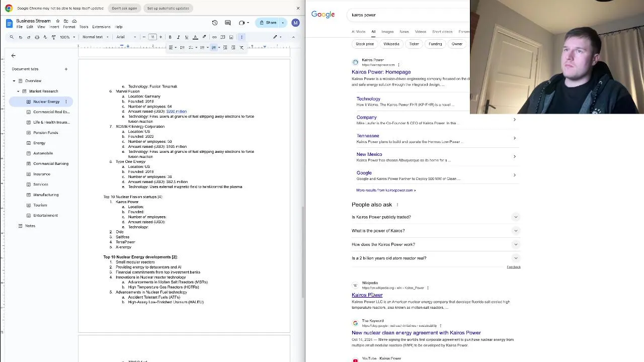Image resolution: width=644 pixels, height=362 pixels.
Task: Click the Google Meet camera icon
Action: [242, 23]
